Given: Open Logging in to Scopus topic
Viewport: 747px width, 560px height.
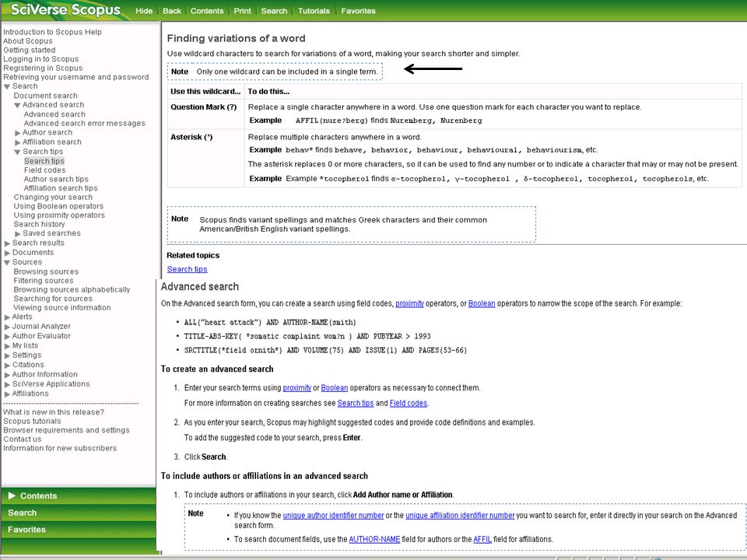Looking at the screenshot, I should click(41, 59).
